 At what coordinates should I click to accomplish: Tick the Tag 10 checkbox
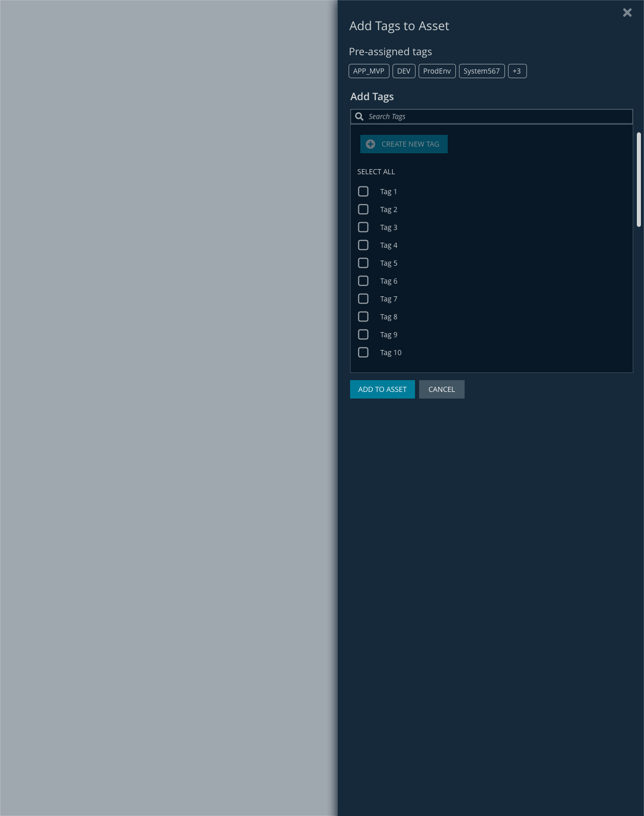pyautogui.click(x=363, y=353)
